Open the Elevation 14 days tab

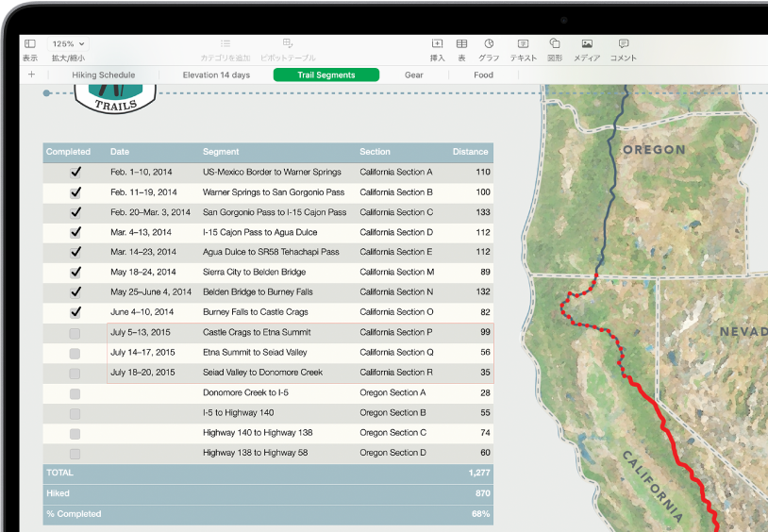click(x=216, y=75)
